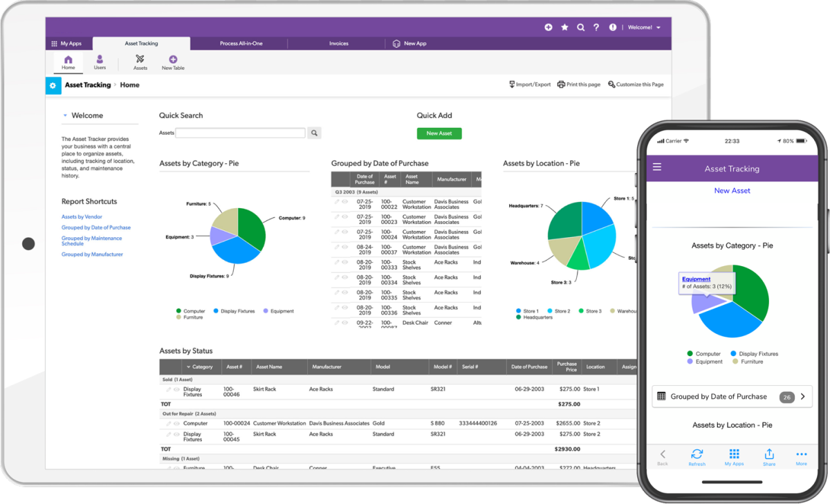The width and height of the screenshot is (830, 504).
Task: Open the Grouped by Maintenance Schedule report
Action: coord(93,240)
